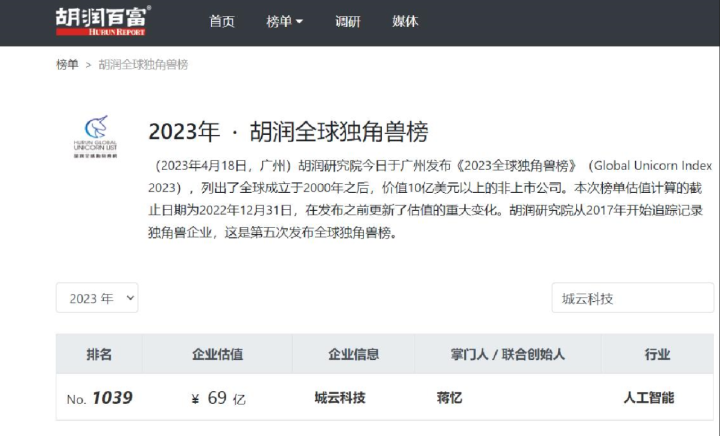Click the 企业估值 column header
Screen dimensions: 720x436
217,354
